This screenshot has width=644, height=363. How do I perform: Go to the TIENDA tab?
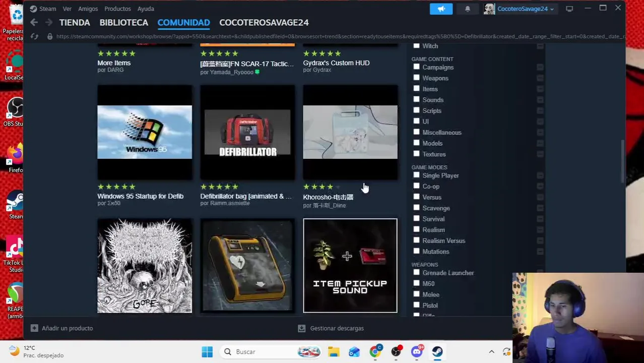point(75,23)
